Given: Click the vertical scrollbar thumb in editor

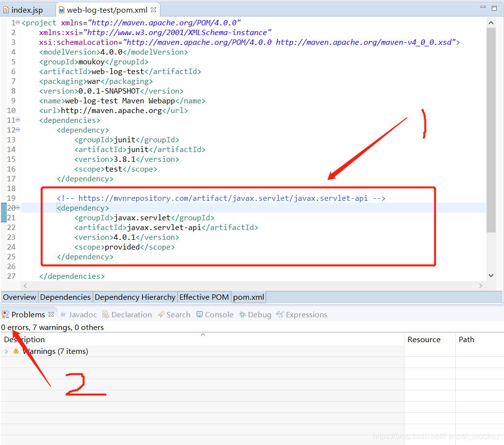Looking at the screenshot, I should 491,130.
